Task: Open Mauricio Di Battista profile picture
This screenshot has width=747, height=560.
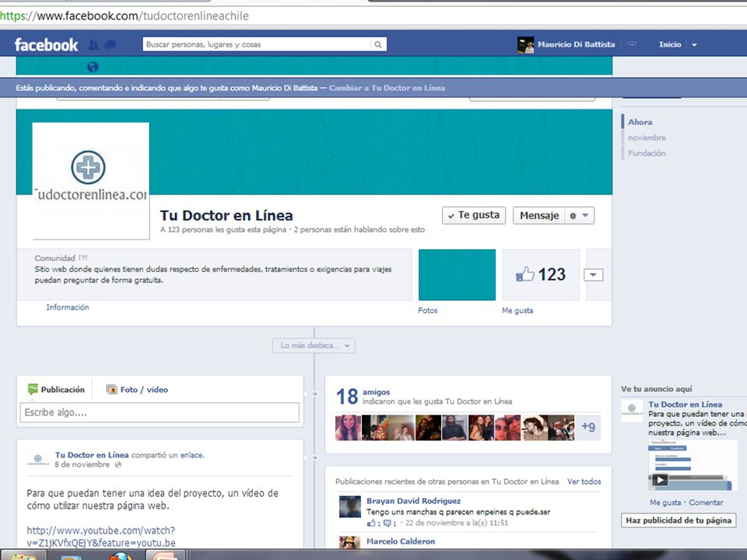Action: (x=525, y=45)
